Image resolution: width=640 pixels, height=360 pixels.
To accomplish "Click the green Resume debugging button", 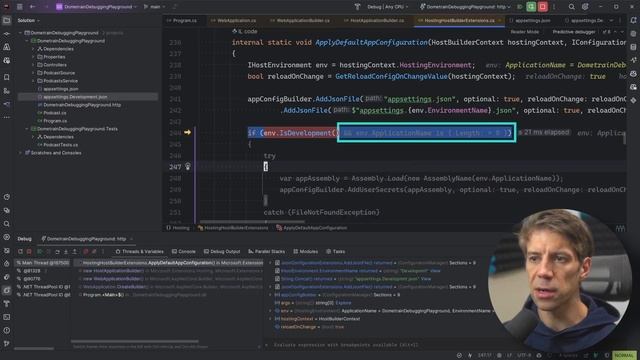I will point(531,7).
